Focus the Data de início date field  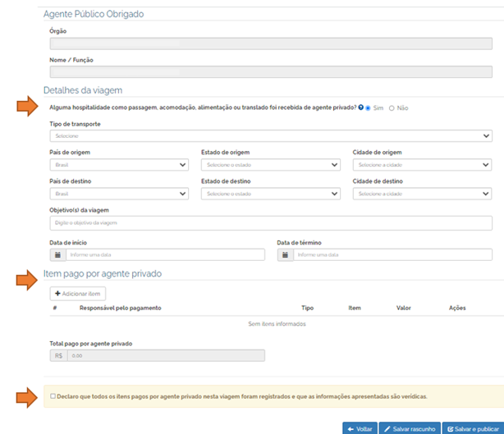164,255
